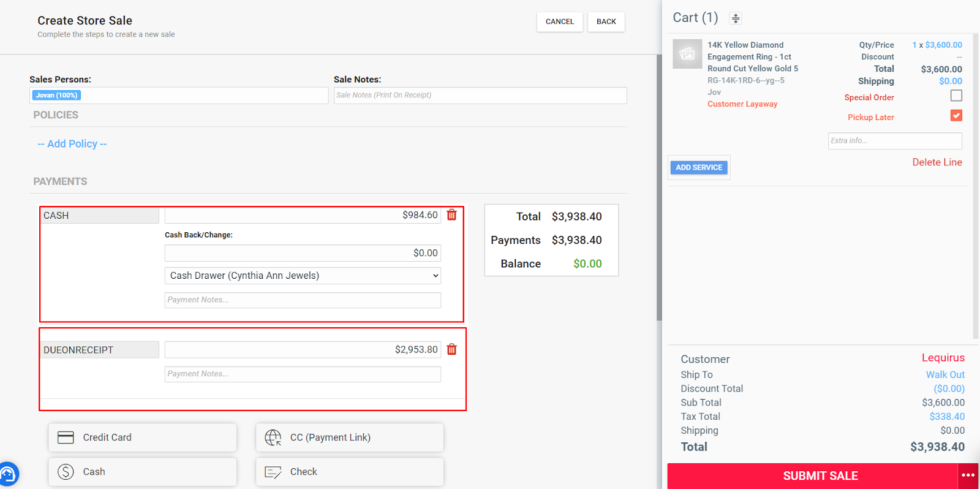980x489 pixels.
Task: Delete the DUEONRECEIPT payment with trash icon
Action: [x=452, y=349]
